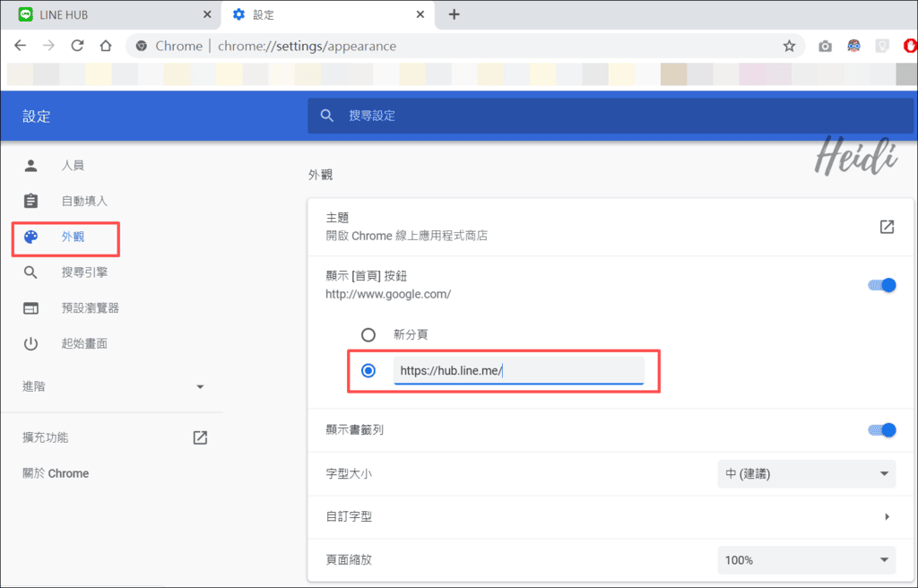Open 預設瀏覽器 settings section
The image size is (918, 588).
pos(91,308)
